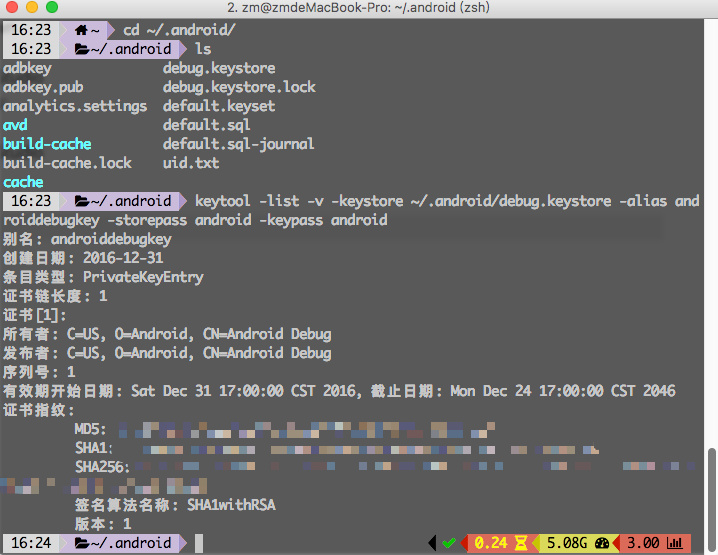Select the cyan 'build-cache' directory name
718x555 pixels.
[47, 144]
